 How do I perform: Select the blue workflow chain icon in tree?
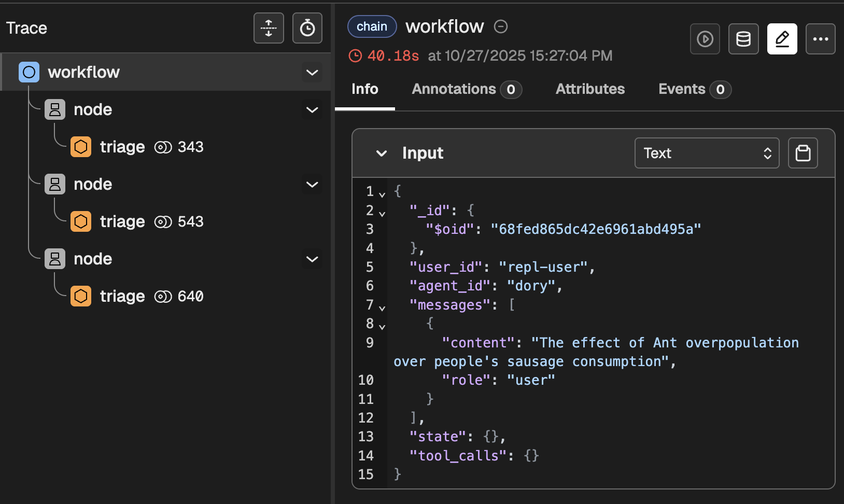pyautogui.click(x=29, y=72)
